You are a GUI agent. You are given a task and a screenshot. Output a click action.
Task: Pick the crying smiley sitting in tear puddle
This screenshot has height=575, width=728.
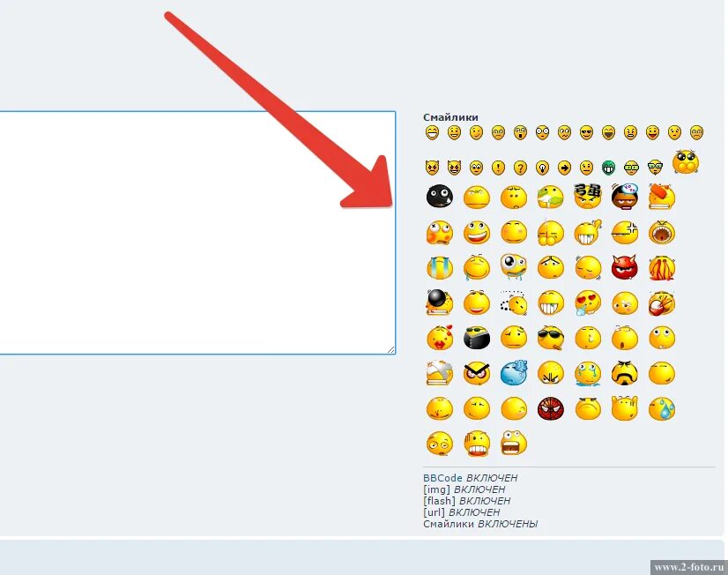click(588, 373)
